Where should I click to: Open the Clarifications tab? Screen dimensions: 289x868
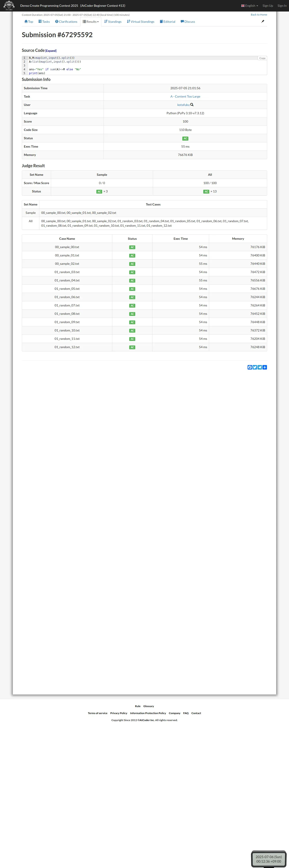66,22
